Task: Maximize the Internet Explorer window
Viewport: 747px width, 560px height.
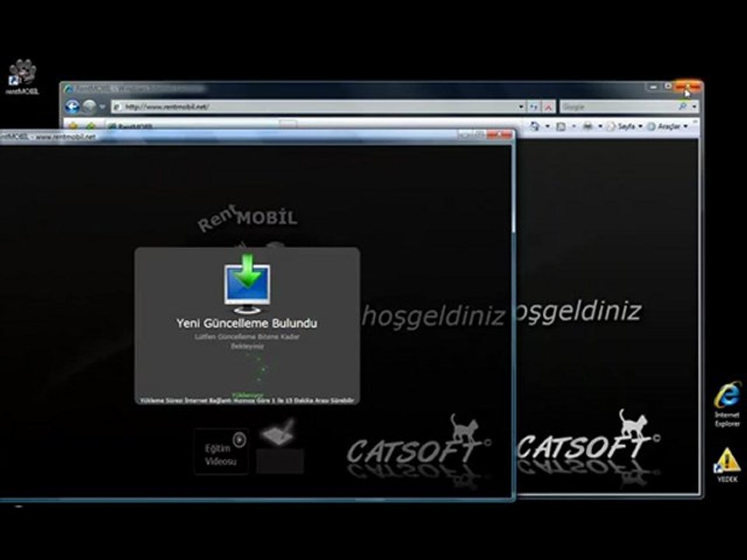Action: pos(667,86)
